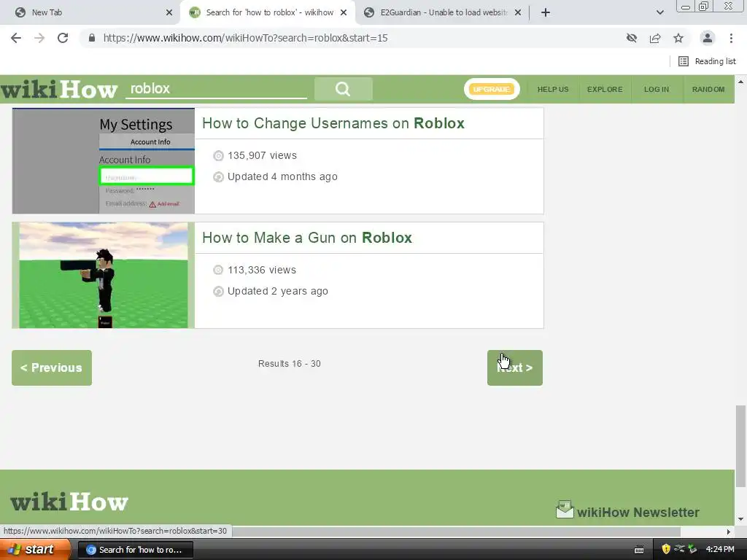
Task: Reload the wikiHow page
Action: pos(63,38)
